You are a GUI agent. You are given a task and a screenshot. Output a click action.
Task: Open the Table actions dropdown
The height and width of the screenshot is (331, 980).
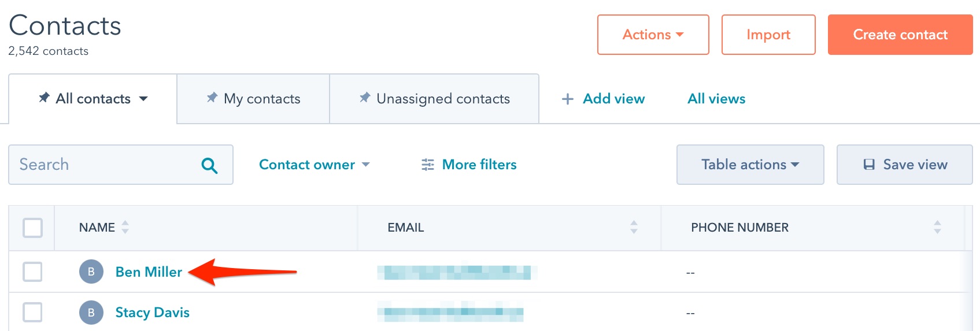750,165
